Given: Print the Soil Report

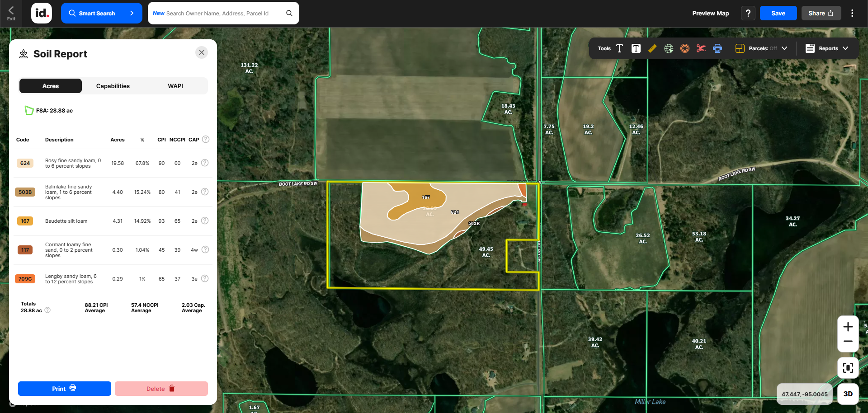Looking at the screenshot, I should click(64, 388).
